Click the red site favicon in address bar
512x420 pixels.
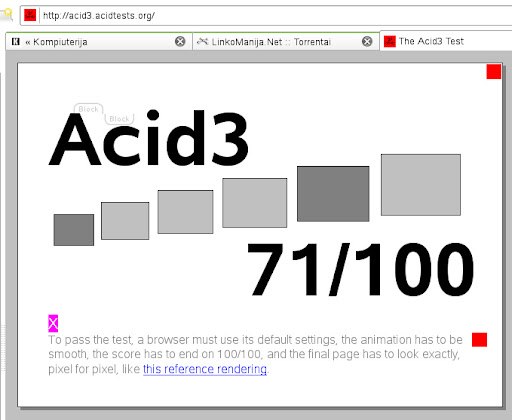[30, 15]
